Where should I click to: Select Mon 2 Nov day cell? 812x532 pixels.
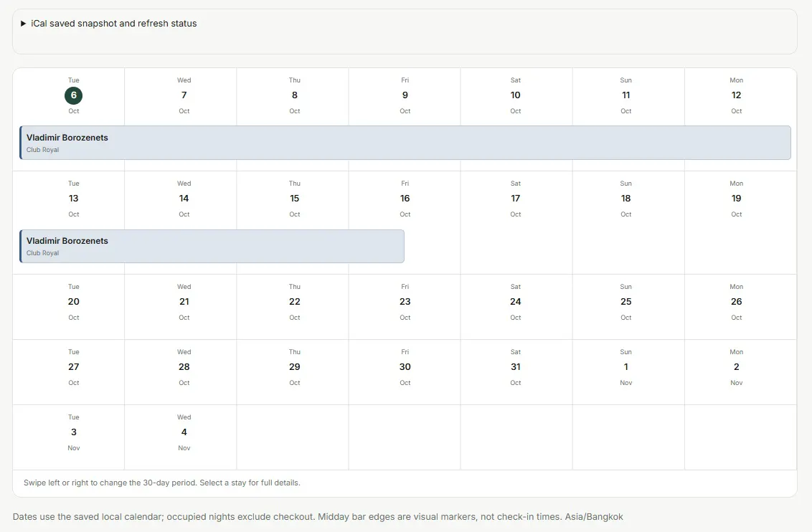point(740,372)
